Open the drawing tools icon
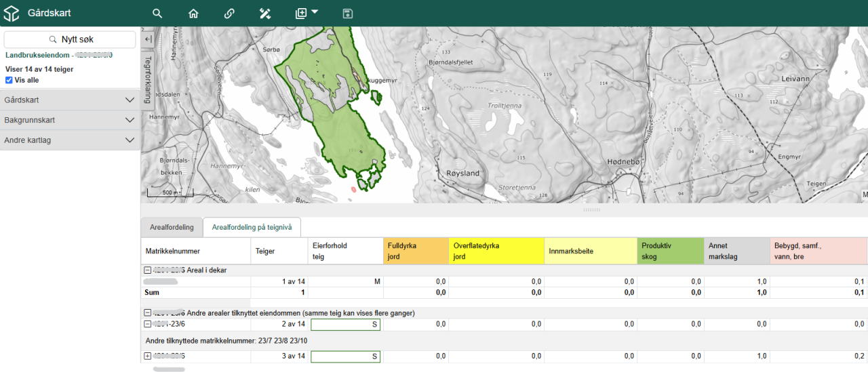This screenshot has height=372, width=868. pyautogui.click(x=265, y=14)
